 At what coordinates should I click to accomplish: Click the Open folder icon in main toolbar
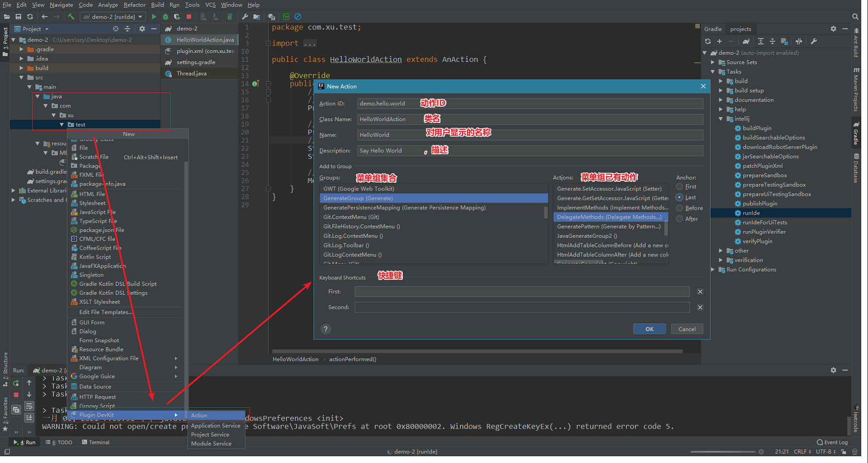(x=7, y=17)
